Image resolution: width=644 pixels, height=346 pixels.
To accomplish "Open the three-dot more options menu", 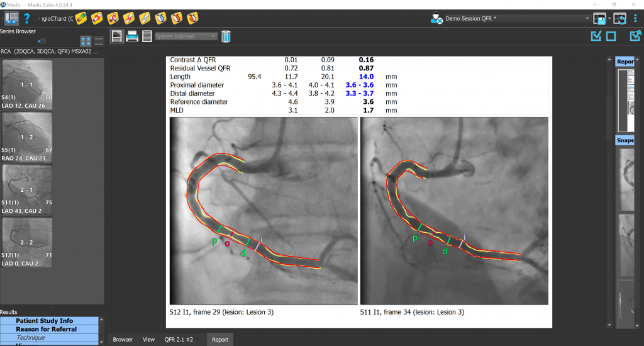I will 635,18.
